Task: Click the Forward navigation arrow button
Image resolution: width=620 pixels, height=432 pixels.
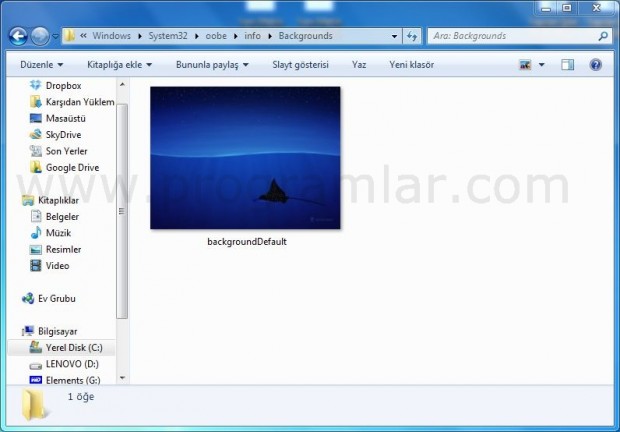Action: [x=40, y=36]
